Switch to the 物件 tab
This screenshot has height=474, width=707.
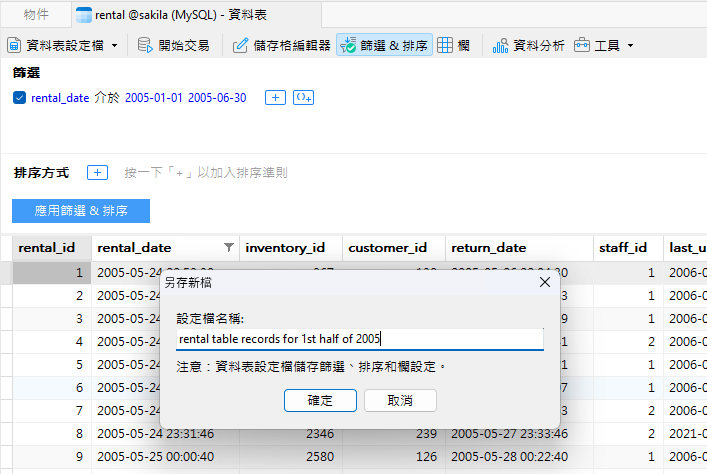click(35, 14)
